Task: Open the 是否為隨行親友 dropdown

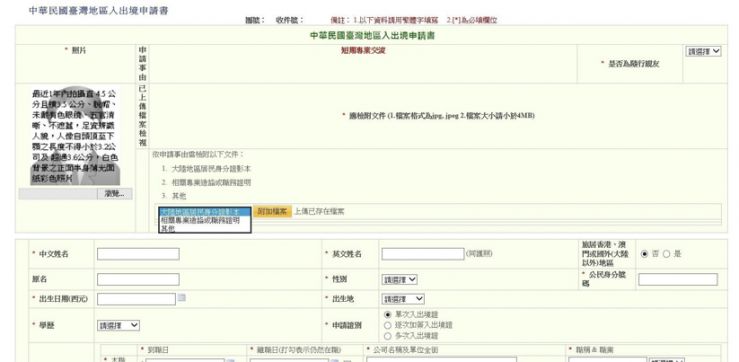Action: pyautogui.click(x=703, y=51)
